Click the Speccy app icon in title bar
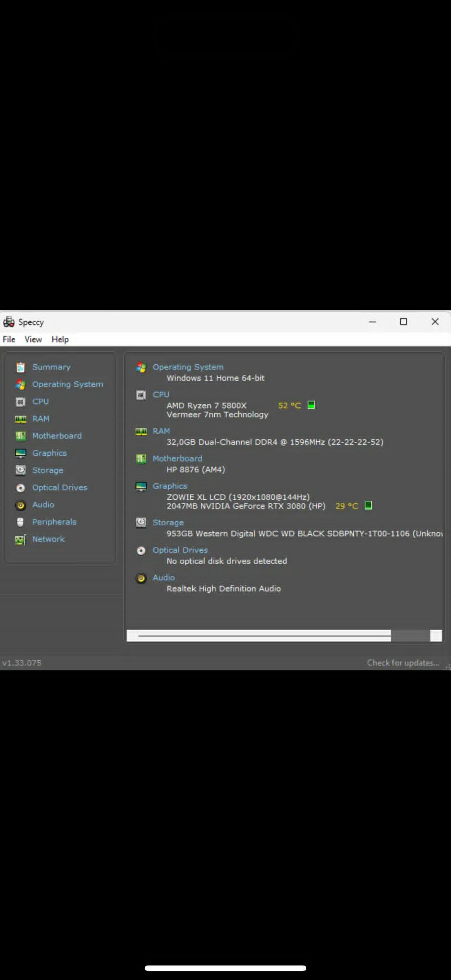Viewport: 451px width, 980px height. 9,322
